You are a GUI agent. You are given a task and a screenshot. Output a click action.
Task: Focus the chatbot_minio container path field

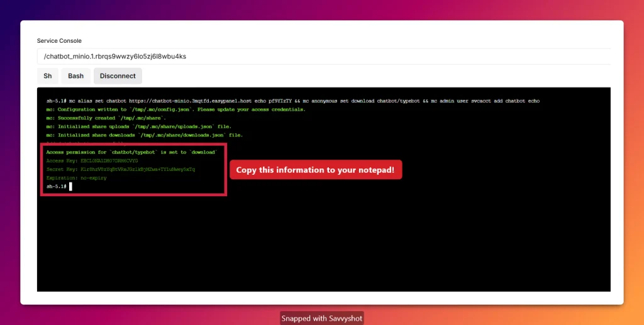point(324,56)
